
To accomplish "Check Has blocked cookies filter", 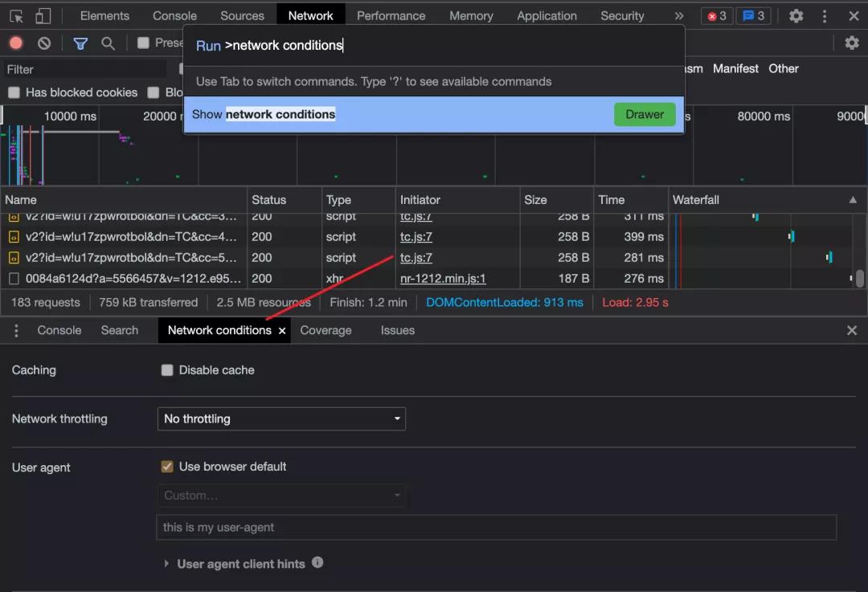I will [x=14, y=92].
